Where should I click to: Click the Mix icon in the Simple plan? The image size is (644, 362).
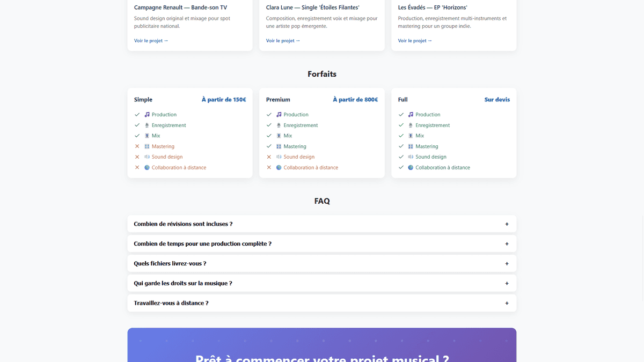tap(147, 136)
